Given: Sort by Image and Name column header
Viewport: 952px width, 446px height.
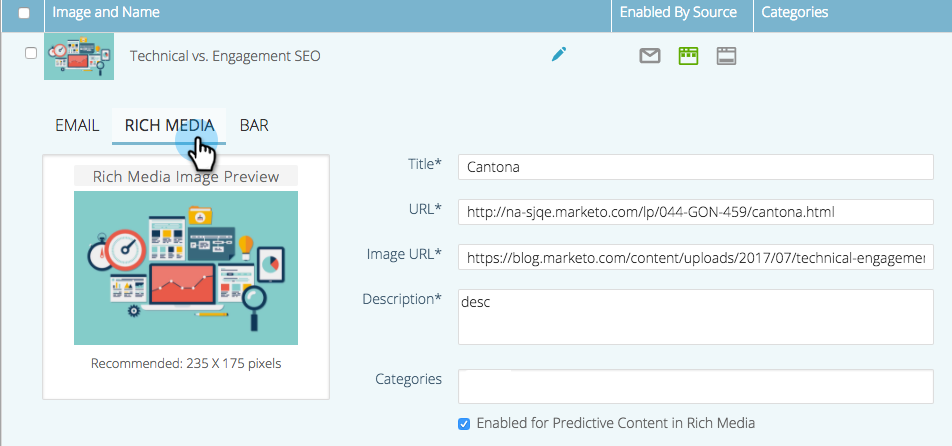Looking at the screenshot, I should (x=105, y=13).
